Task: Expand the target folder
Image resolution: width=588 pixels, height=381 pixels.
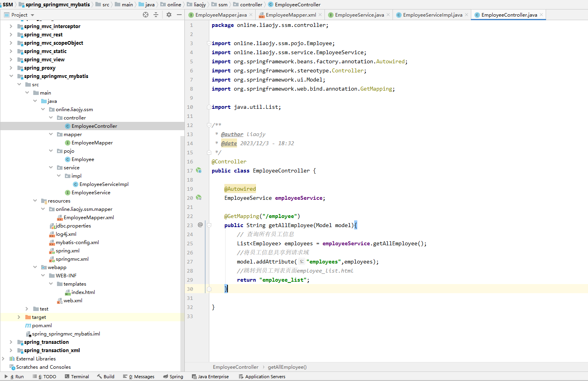Action: click(x=19, y=317)
